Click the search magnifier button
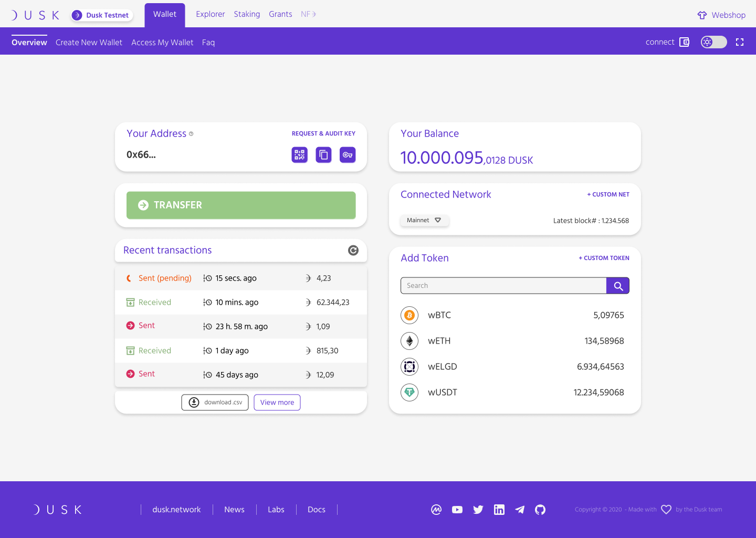 (618, 286)
